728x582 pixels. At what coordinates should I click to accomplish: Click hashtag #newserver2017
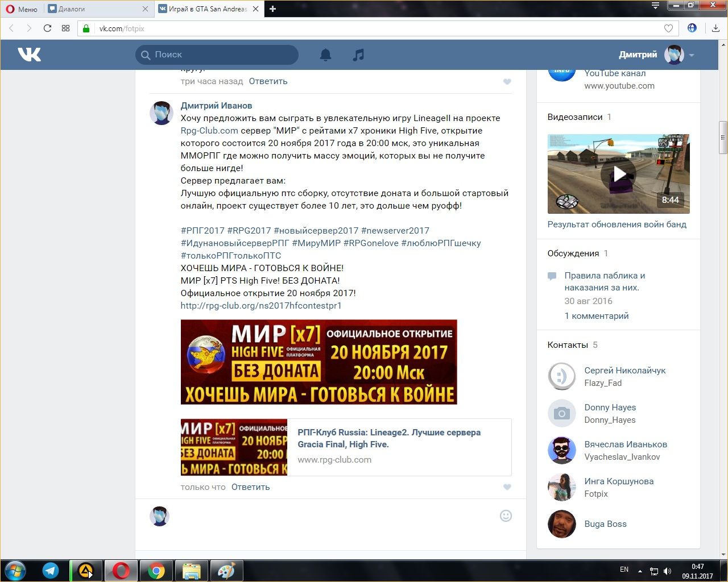click(395, 231)
